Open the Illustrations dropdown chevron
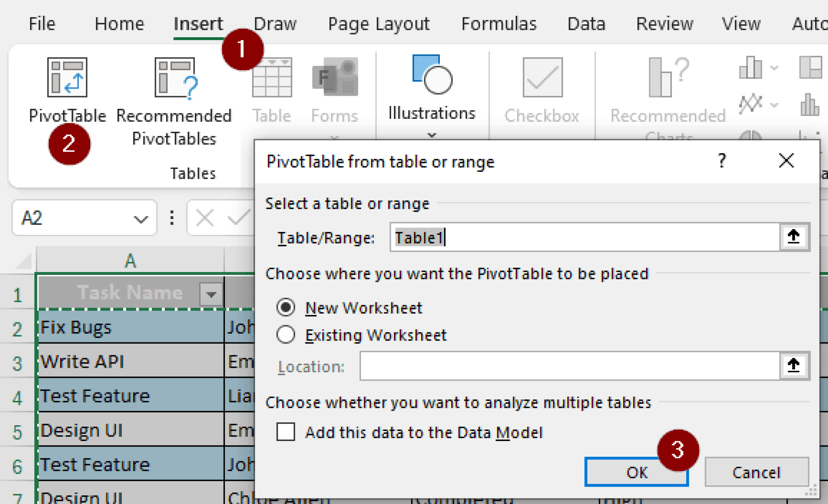828x504 pixels. [431, 136]
